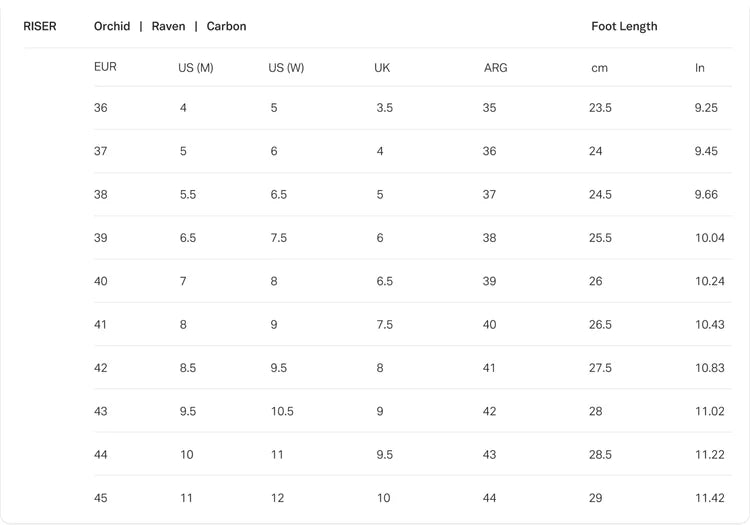Select the Orchid color name

(x=112, y=26)
